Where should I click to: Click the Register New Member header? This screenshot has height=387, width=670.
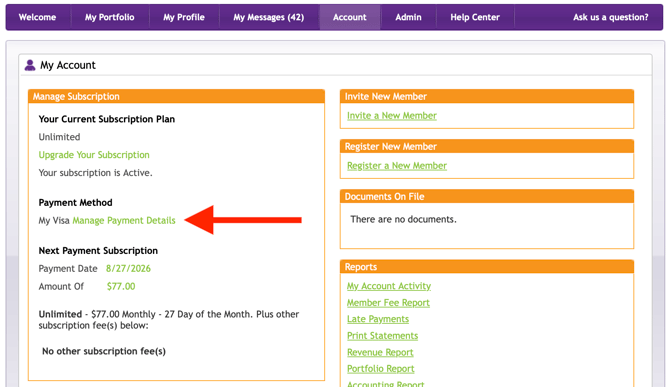pos(487,147)
